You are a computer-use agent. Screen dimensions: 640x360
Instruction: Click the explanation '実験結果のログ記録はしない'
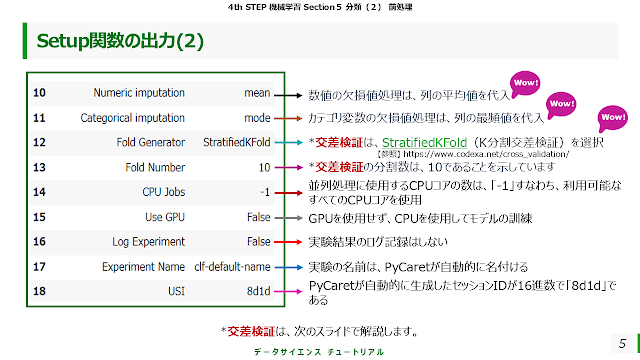378,242
